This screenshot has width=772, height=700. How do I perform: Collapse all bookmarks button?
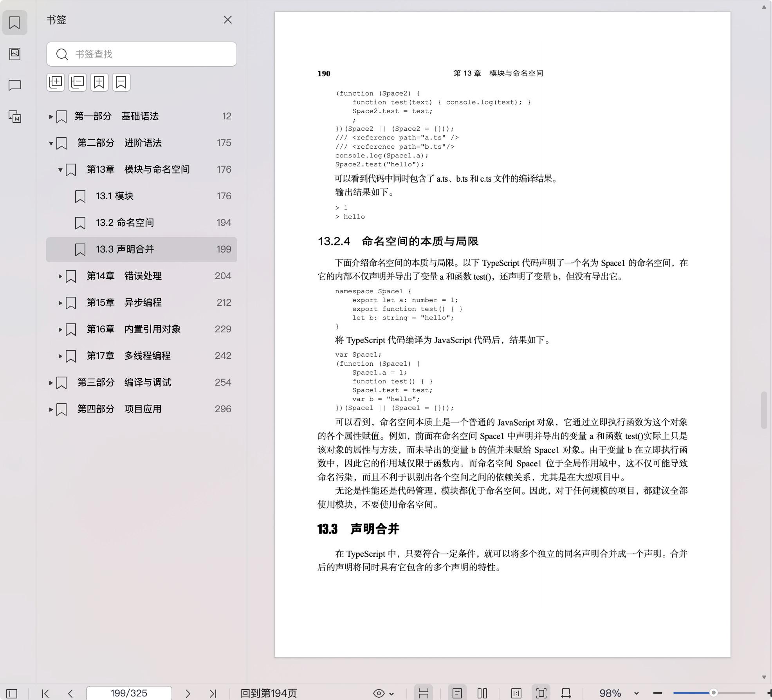coord(78,82)
